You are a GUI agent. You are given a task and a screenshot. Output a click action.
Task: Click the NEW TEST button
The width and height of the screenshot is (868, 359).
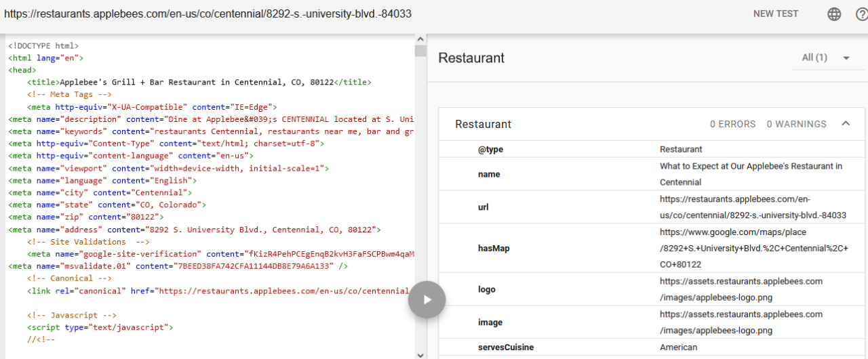coord(776,14)
